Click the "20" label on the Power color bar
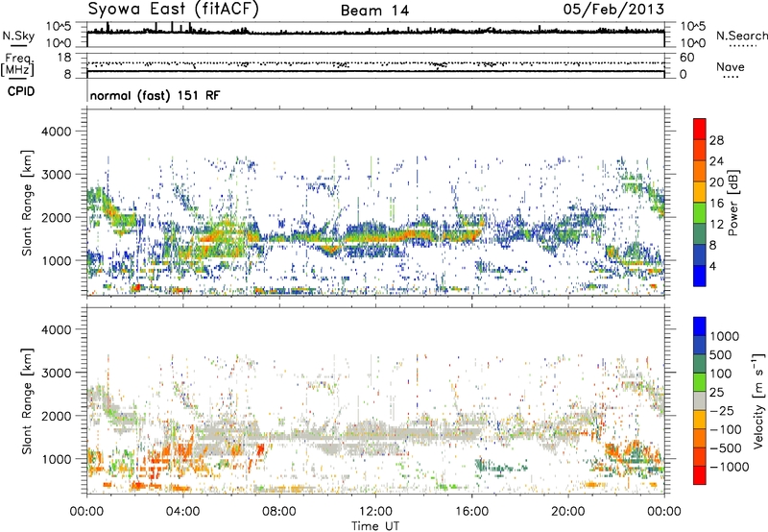Screen dimensions: 768x532 pyautogui.click(x=716, y=182)
